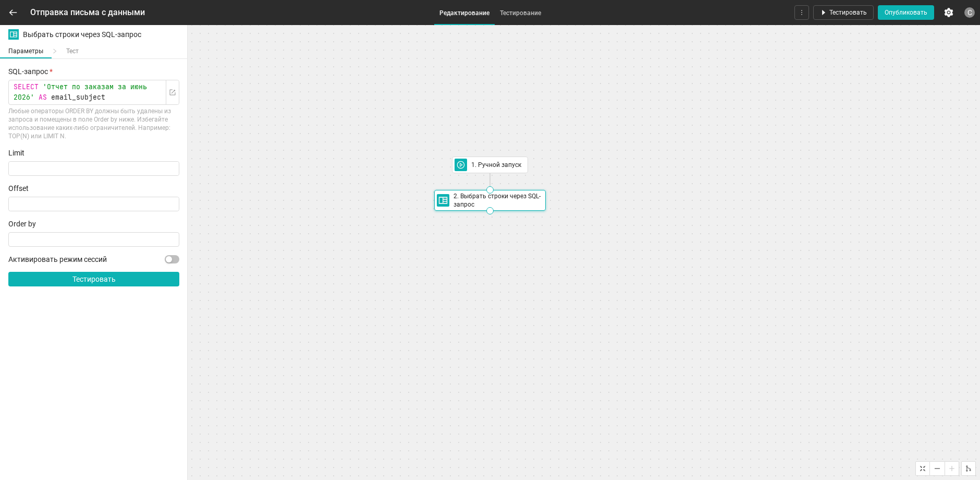Go back using the arrow icon
This screenshot has height=480, width=980.
[x=13, y=13]
